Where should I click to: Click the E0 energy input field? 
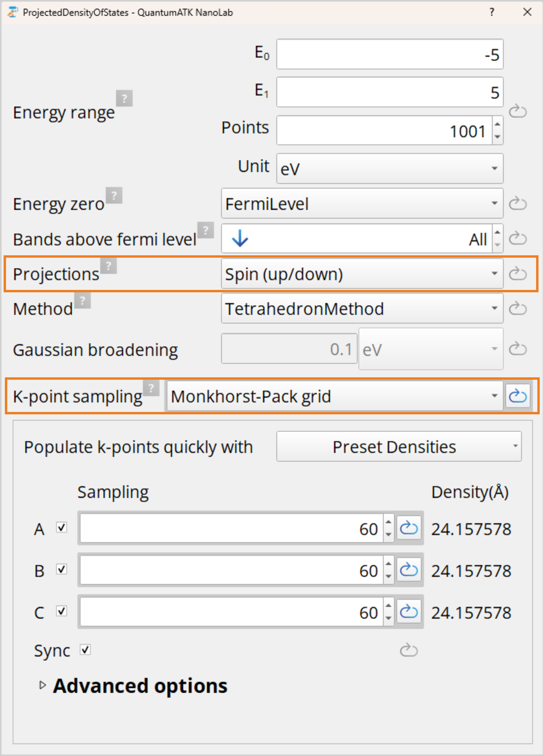pos(389,54)
